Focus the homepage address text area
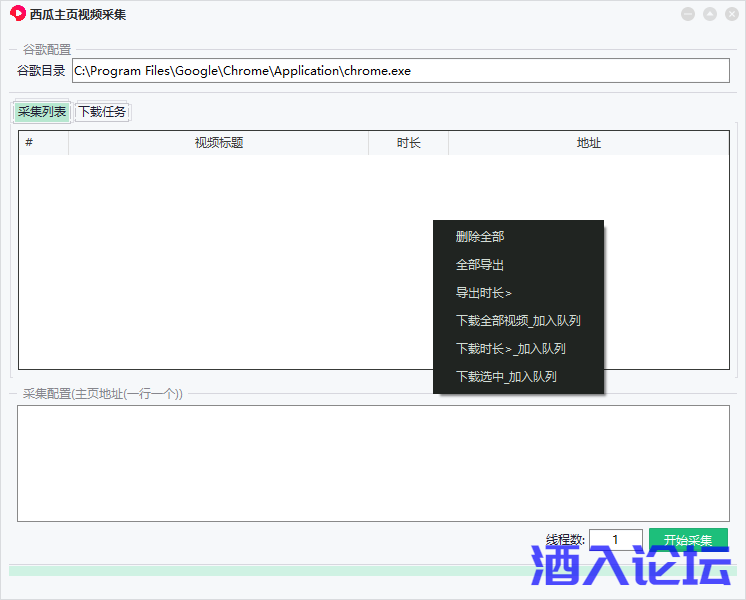The height and width of the screenshot is (600, 746). tap(373, 463)
